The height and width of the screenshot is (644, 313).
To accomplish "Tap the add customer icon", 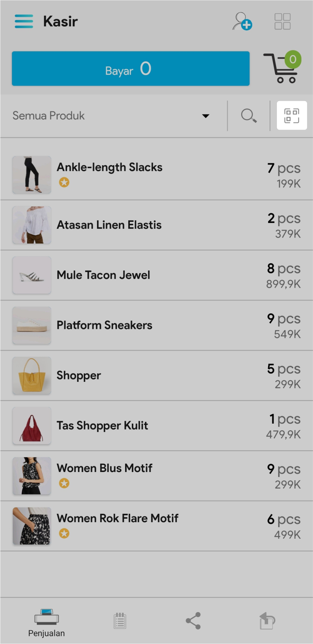I will pyautogui.click(x=242, y=21).
